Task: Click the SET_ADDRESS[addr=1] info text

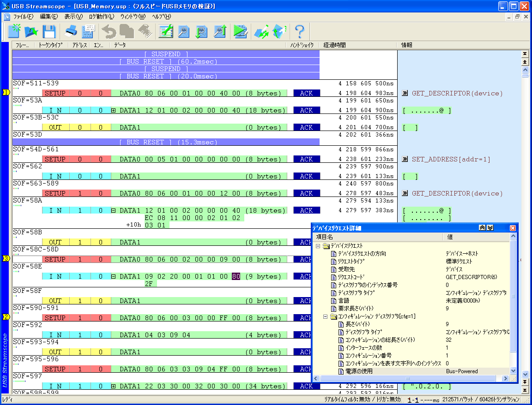Action: point(451,159)
